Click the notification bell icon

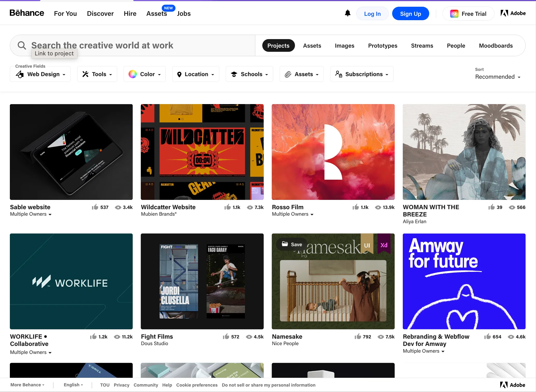[x=348, y=13]
